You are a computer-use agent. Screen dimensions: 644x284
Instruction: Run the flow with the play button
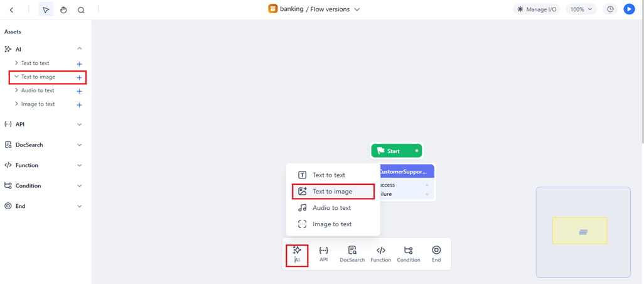[x=629, y=9]
